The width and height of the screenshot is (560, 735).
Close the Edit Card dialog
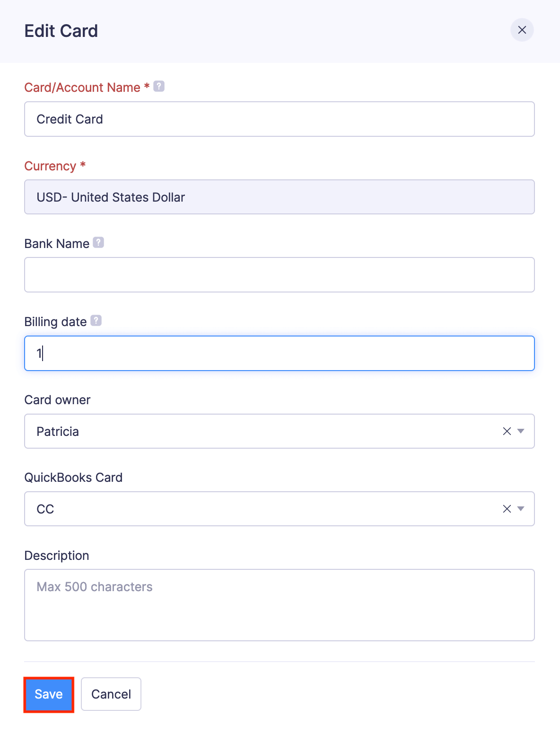(522, 30)
